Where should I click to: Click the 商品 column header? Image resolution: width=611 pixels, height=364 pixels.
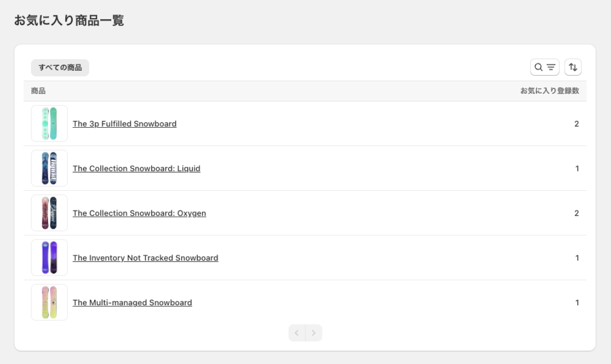(x=38, y=91)
